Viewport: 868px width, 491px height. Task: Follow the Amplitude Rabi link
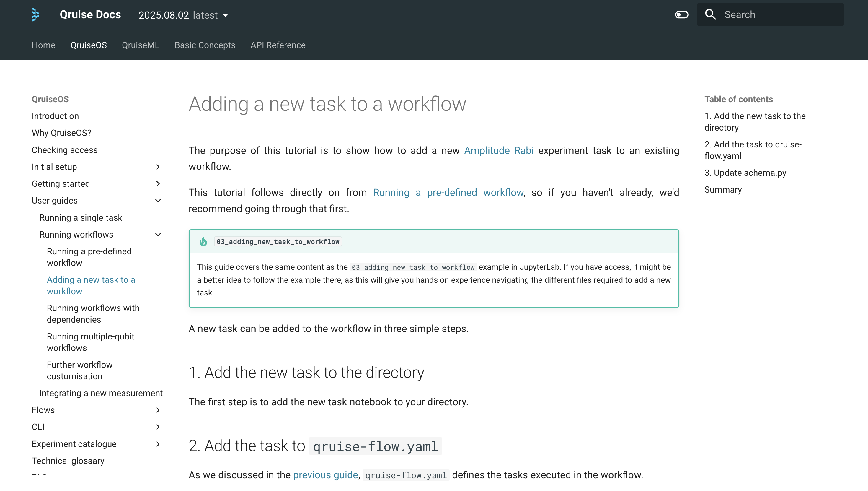499,150
